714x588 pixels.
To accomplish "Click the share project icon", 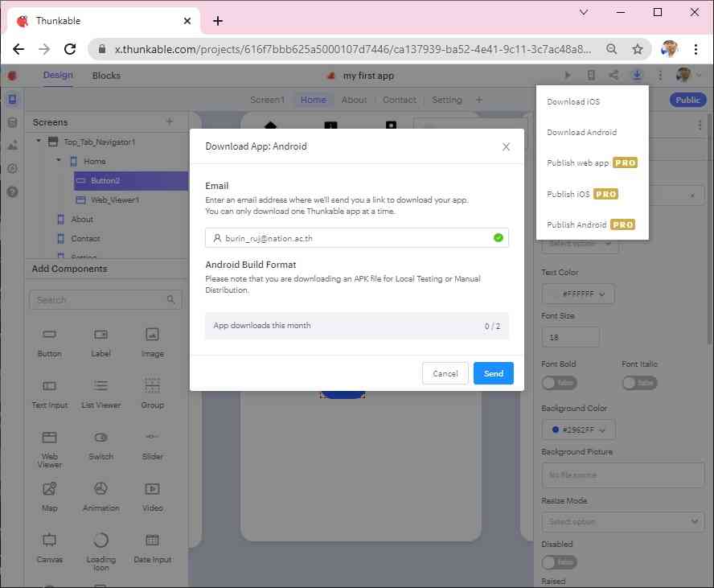I will pyautogui.click(x=613, y=75).
